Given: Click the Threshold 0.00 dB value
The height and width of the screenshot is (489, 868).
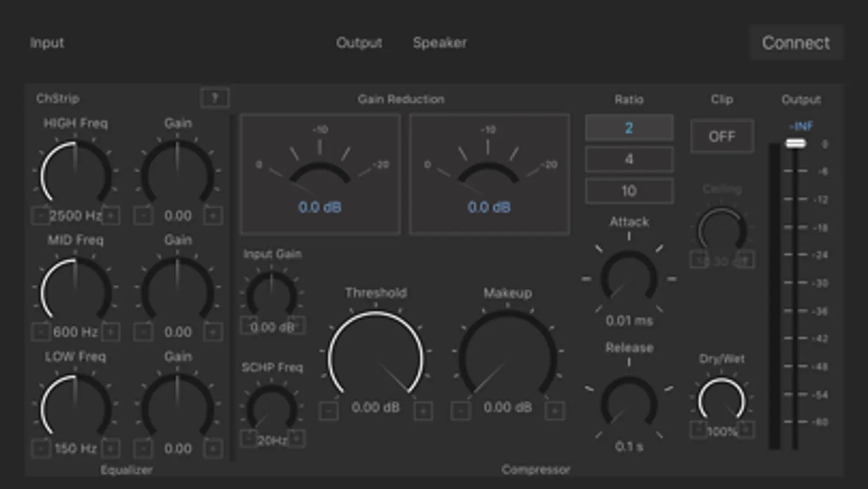Looking at the screenshot, I should point(376,407).
